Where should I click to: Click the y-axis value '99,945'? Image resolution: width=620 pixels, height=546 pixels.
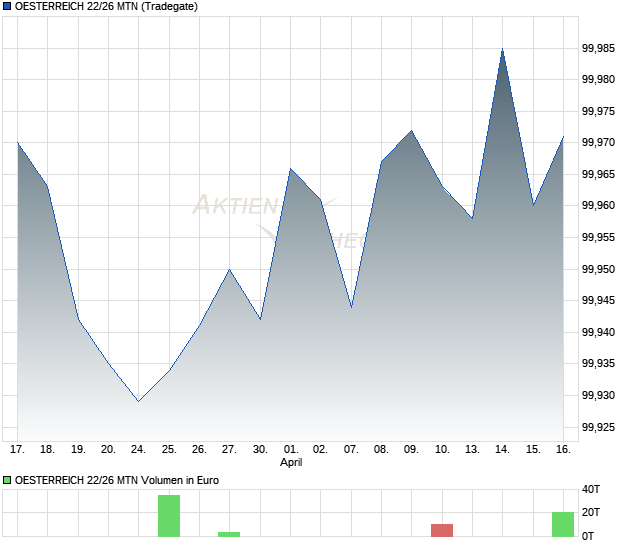598,300
